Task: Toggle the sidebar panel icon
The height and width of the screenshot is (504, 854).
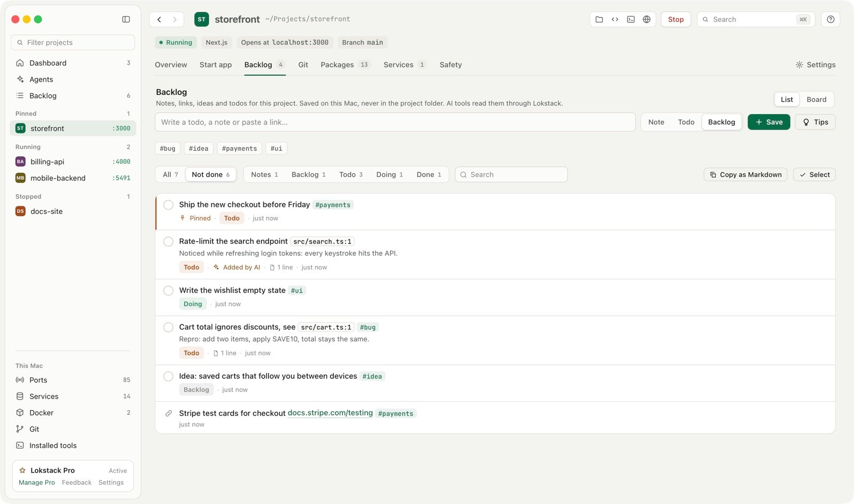Action: click(126, 19)
